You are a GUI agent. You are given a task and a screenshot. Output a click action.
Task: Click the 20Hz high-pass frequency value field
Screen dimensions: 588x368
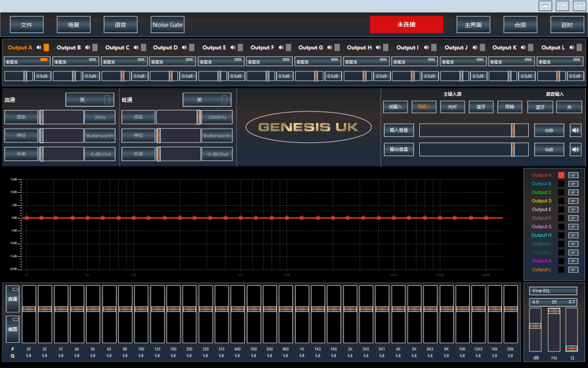pyautogui.click(x=100, y=117)
